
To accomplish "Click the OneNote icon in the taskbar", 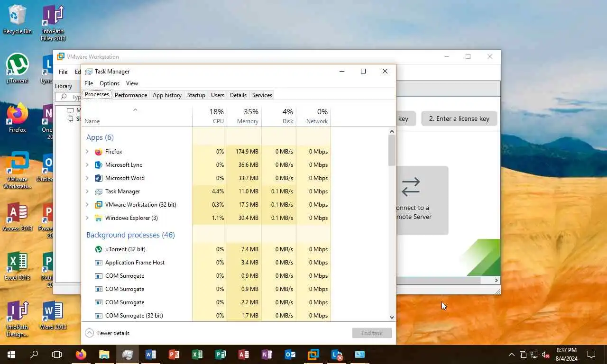I will (x=267, y=355).
